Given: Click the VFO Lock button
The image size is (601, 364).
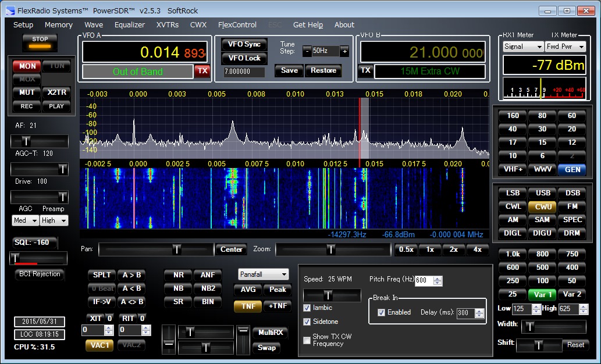Looking at the screenshot, I should pyautogui.click(x=244, y=58).
